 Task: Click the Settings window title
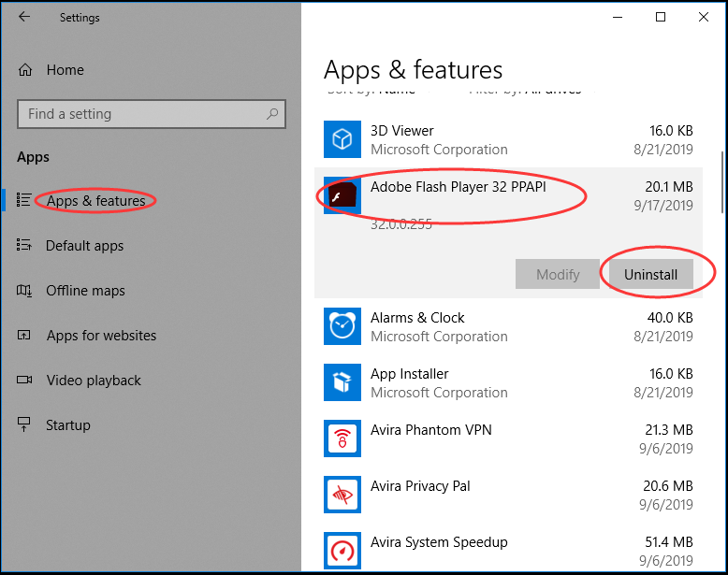(80, 18)
